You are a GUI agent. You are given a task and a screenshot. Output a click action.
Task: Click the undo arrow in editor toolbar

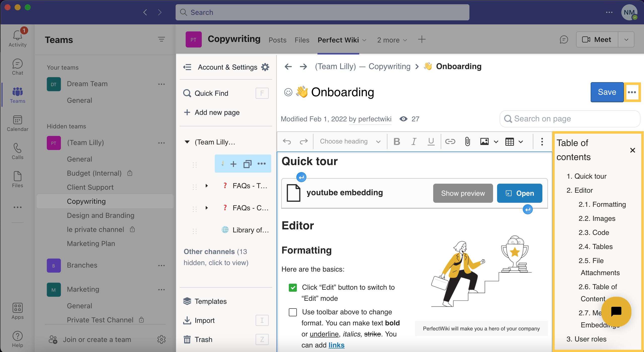point(287,141)
